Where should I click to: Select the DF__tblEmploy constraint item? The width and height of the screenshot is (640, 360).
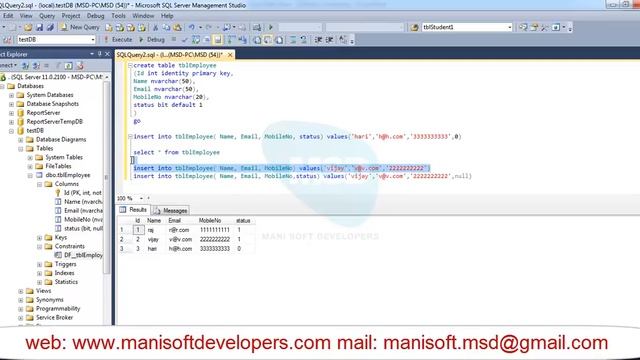point(83,256)
